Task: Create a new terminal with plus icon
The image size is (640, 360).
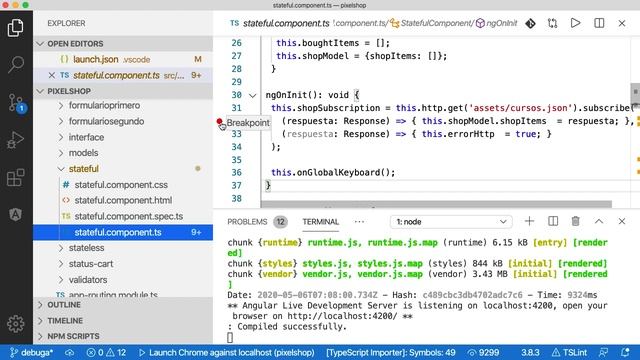Action: (529, 221)
